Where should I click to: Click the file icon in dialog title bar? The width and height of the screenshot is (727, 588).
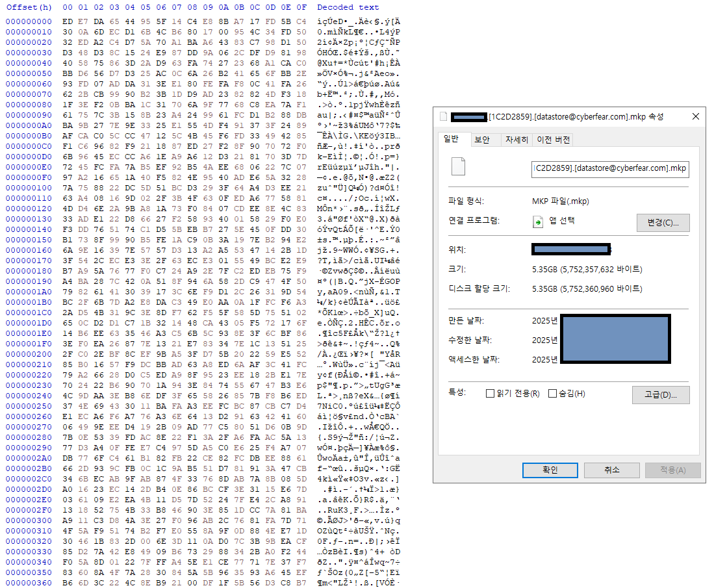(444, 117)
